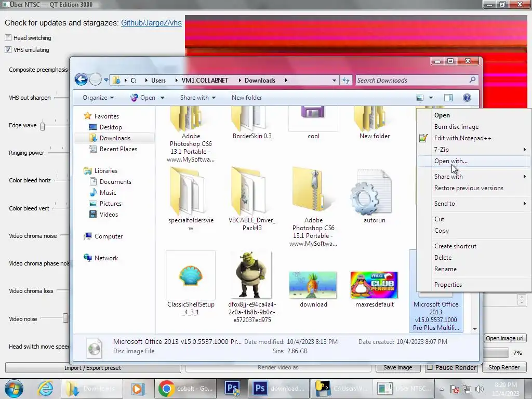Click the render progress bar showing 7%
532x399 pixels.
[496, 353]
